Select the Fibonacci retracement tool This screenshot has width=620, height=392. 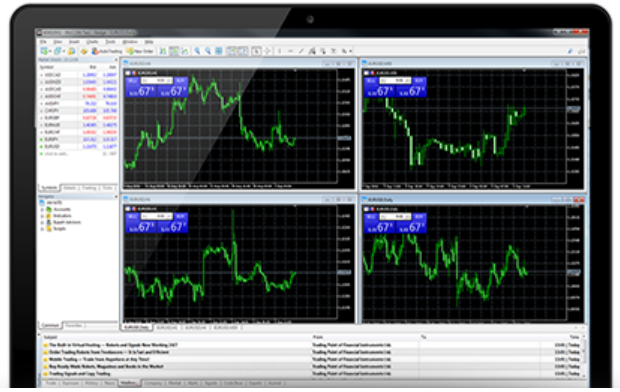pos(323,51)
